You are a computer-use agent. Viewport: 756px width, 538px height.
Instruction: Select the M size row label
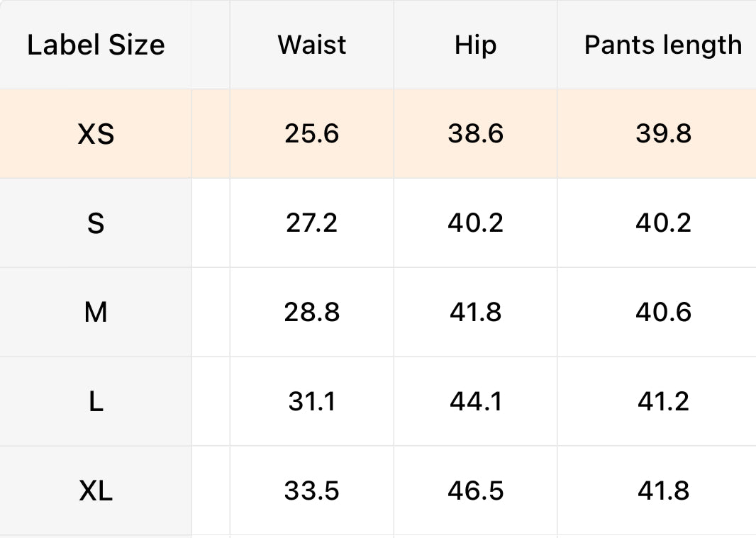(96, 313)
